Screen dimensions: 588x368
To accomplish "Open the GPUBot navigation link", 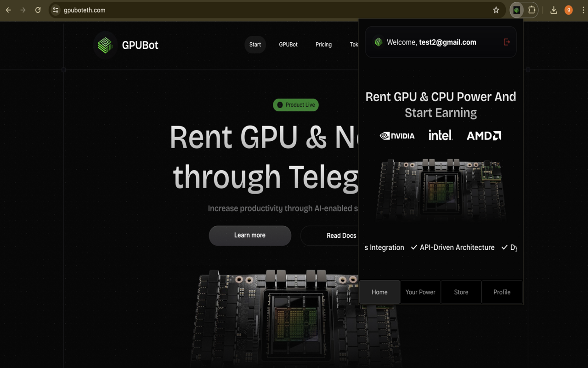I will (288, 45).
